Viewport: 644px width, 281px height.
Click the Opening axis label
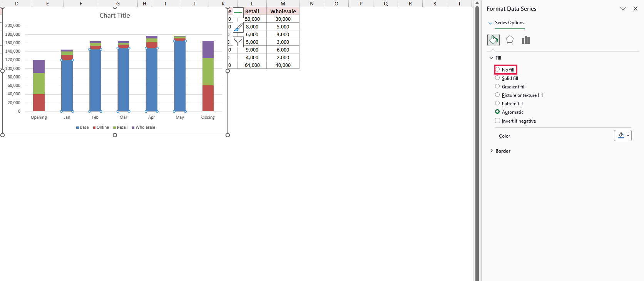point(39,117)
